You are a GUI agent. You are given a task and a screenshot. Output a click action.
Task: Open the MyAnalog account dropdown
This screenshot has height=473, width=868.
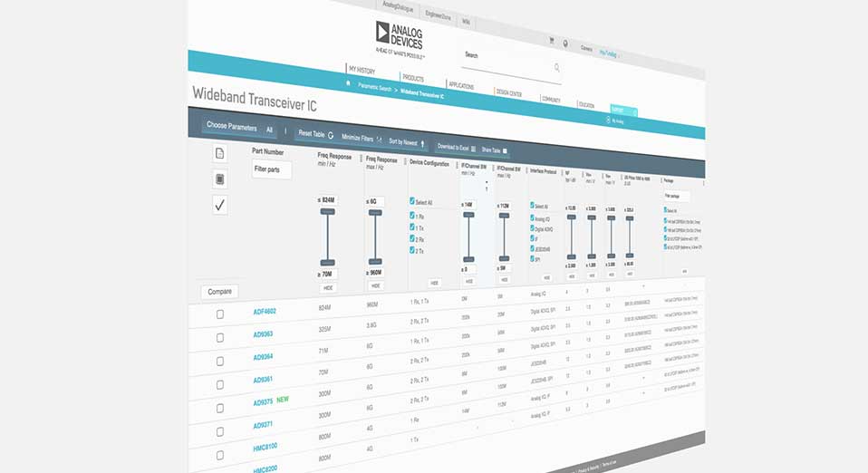pos(610,53)
